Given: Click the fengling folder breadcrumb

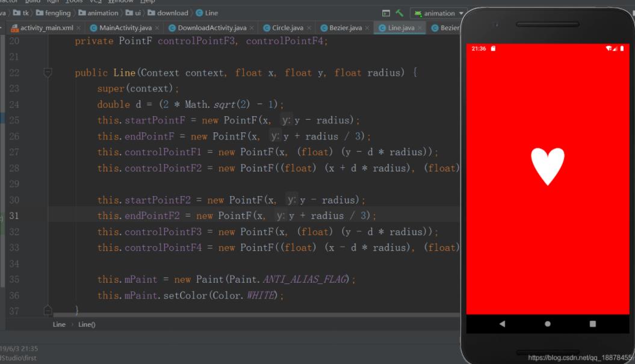Looking at the screenshot, I should coord(57,13).
